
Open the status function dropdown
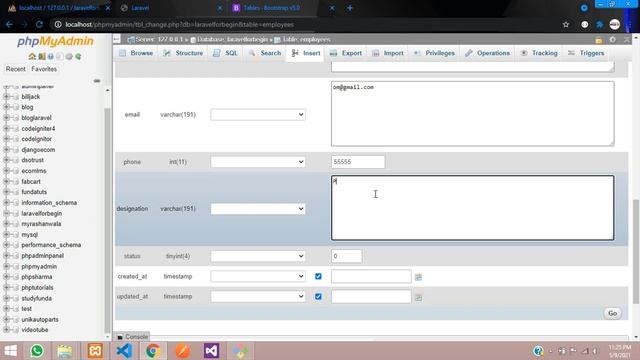(x=258, y=256)
